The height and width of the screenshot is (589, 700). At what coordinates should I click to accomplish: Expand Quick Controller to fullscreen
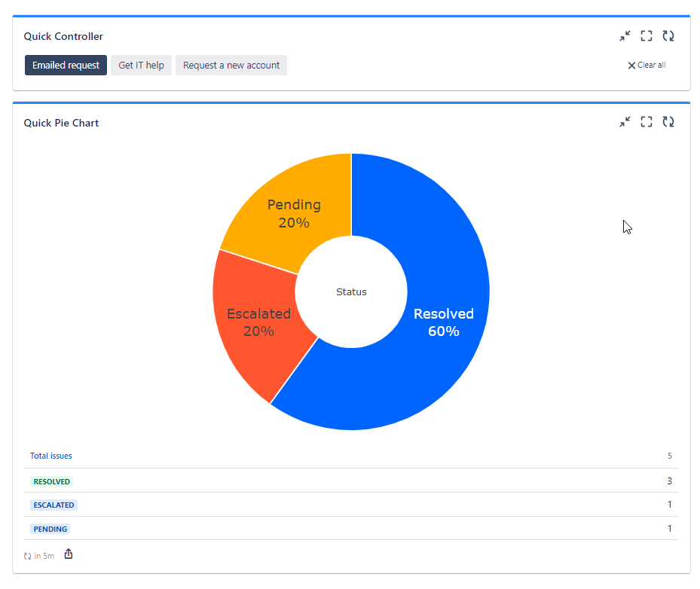[646, 35]
